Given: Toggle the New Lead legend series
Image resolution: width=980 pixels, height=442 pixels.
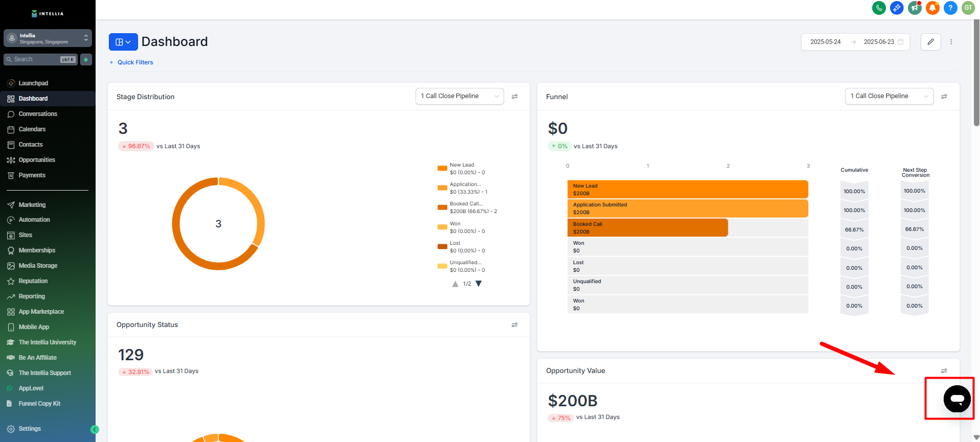Looking at the screenshot, I should point(462,168).
